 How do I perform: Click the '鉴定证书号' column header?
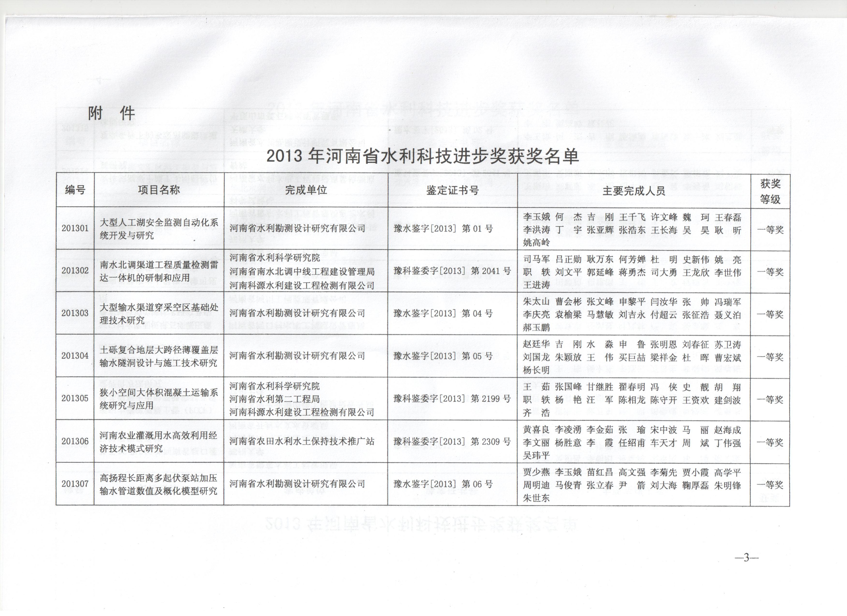pos(452,190)
